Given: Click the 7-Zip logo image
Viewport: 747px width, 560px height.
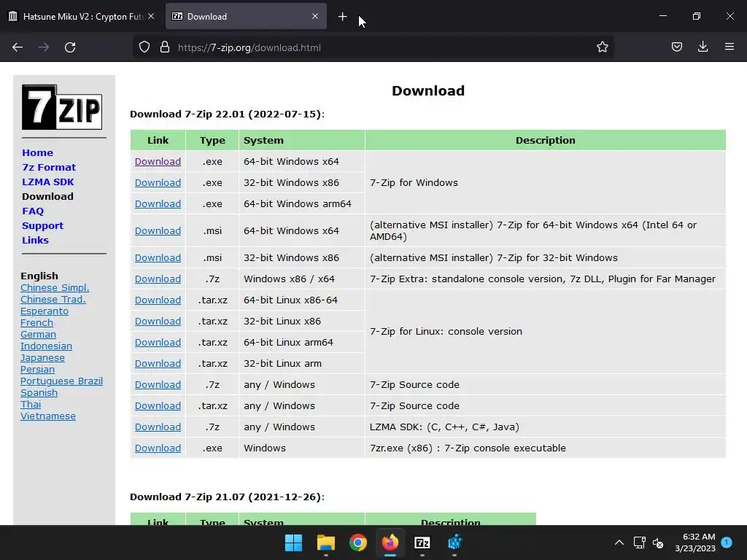Looking at the screenshot, I should pos(62,107).
